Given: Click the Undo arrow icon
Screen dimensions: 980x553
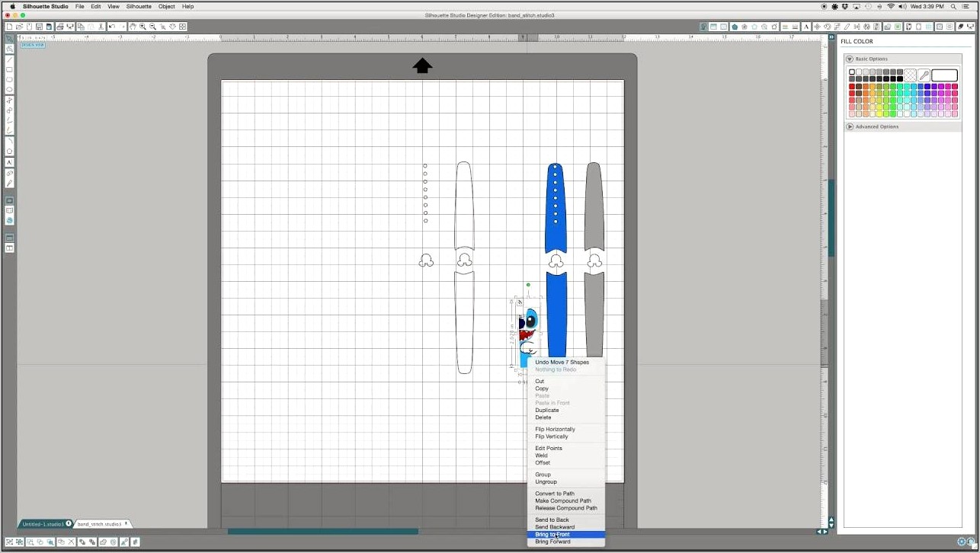Looking at the screenshot, I should [x=111, y=27].
